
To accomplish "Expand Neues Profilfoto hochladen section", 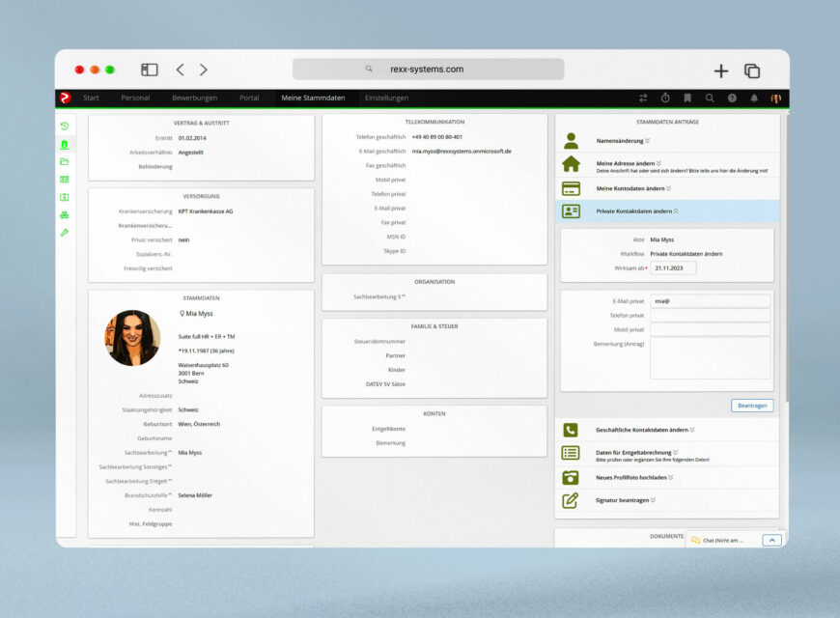I will [634, 477].
